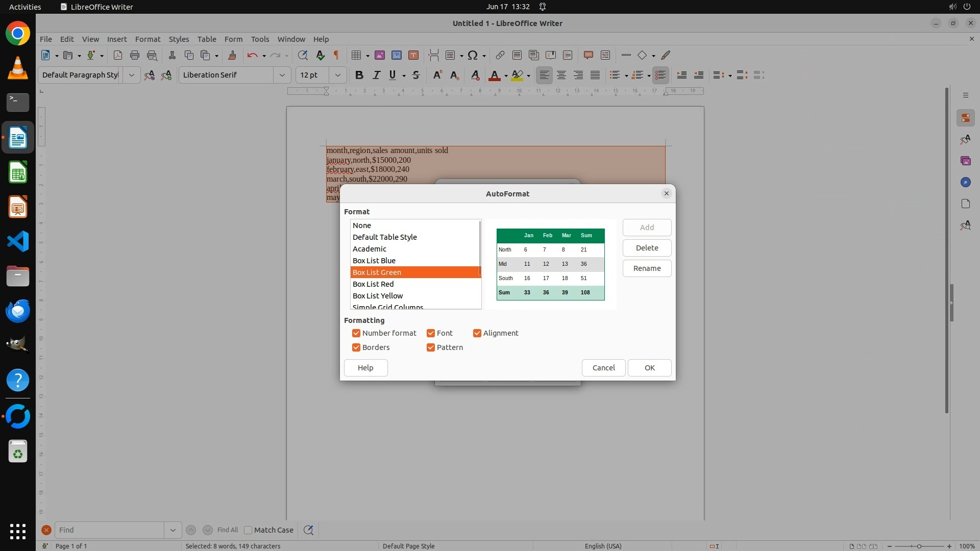This screenshot has height=551, width=980.
Task: Click the Italic formatting icon
Action: (x=376, y=75)
